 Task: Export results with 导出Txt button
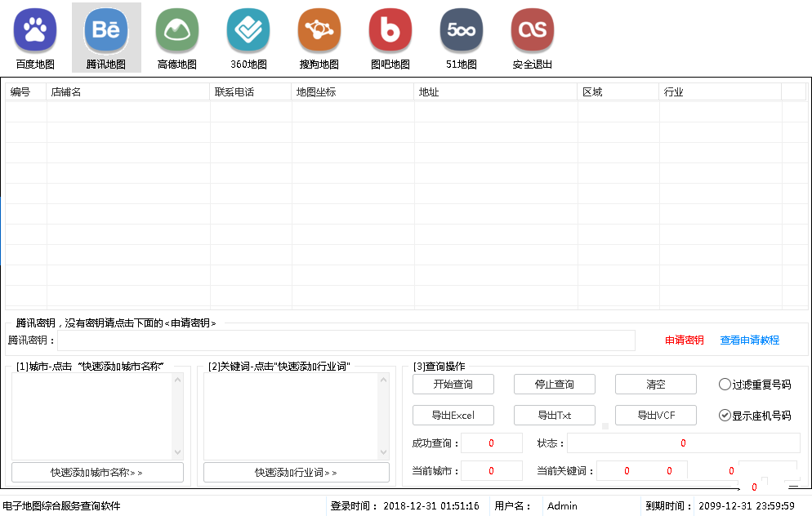coord(555,415)
